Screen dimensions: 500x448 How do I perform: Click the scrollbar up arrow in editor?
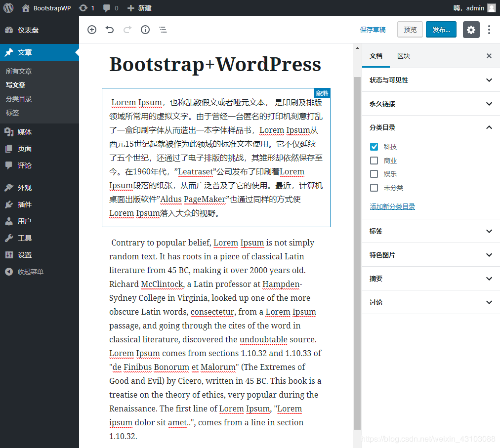pos(357,48)
